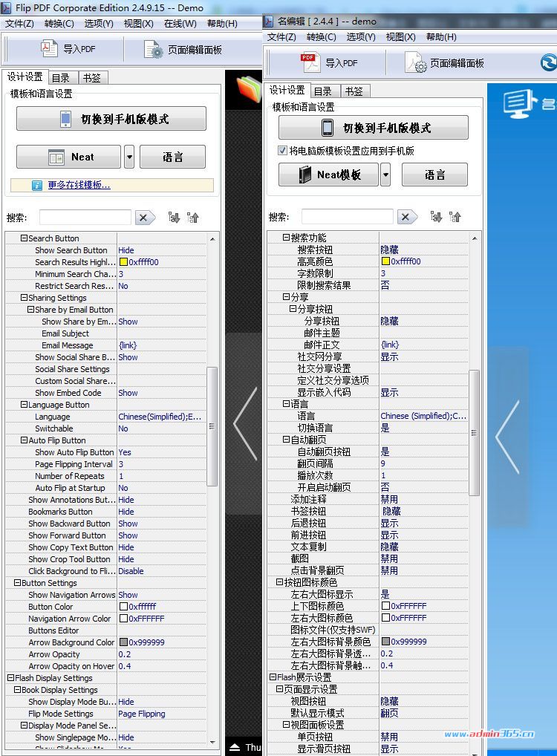Viewport: 557px width, 756px height.
Task: Click the Neat模板 button
Action: click(x=328, y=175)
